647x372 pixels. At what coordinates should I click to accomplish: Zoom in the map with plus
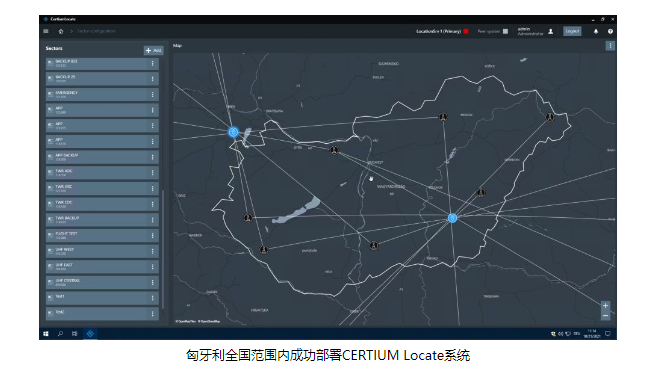605,306
